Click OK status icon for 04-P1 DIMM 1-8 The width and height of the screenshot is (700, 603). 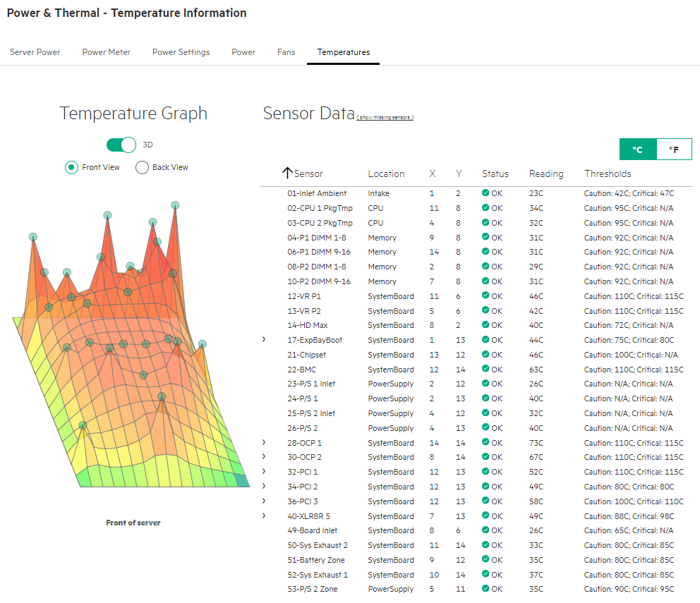click(x=485, y=237)
